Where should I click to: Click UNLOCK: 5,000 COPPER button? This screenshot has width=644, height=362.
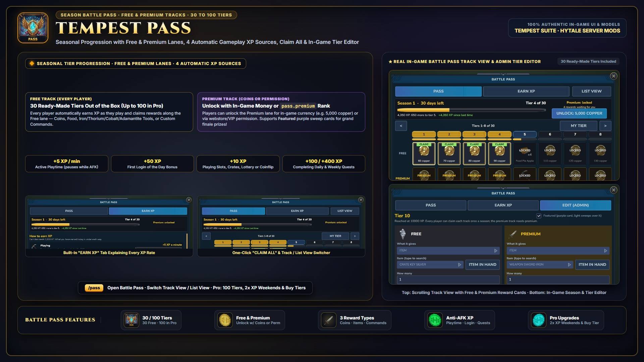579,113
